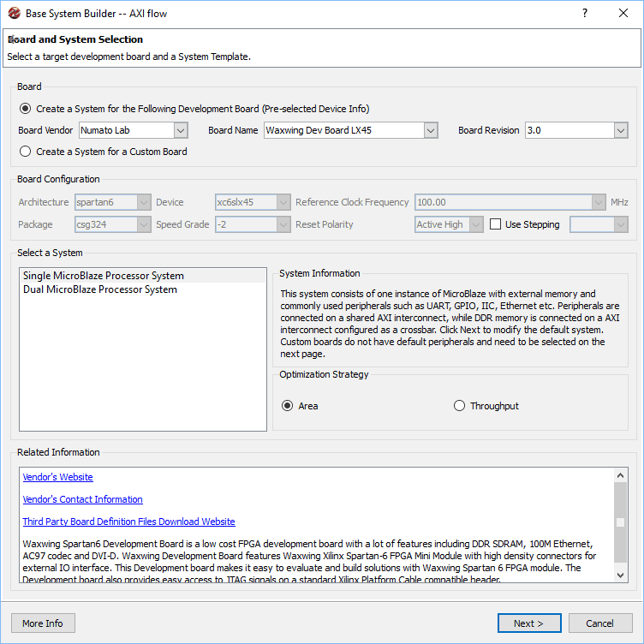Viewport: 644px width, 644px height.
Task: Click the More Info button
Action: 43,623
